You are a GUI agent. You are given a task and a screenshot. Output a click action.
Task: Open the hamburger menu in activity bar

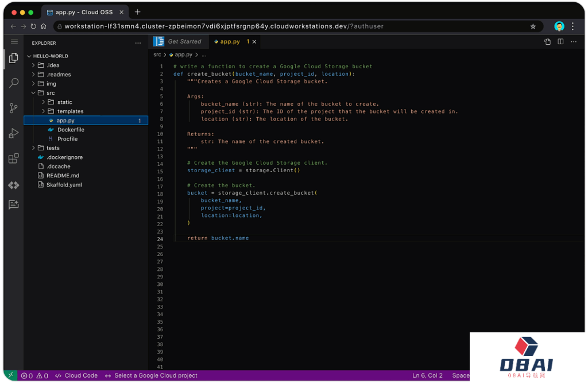coord(14,42)
